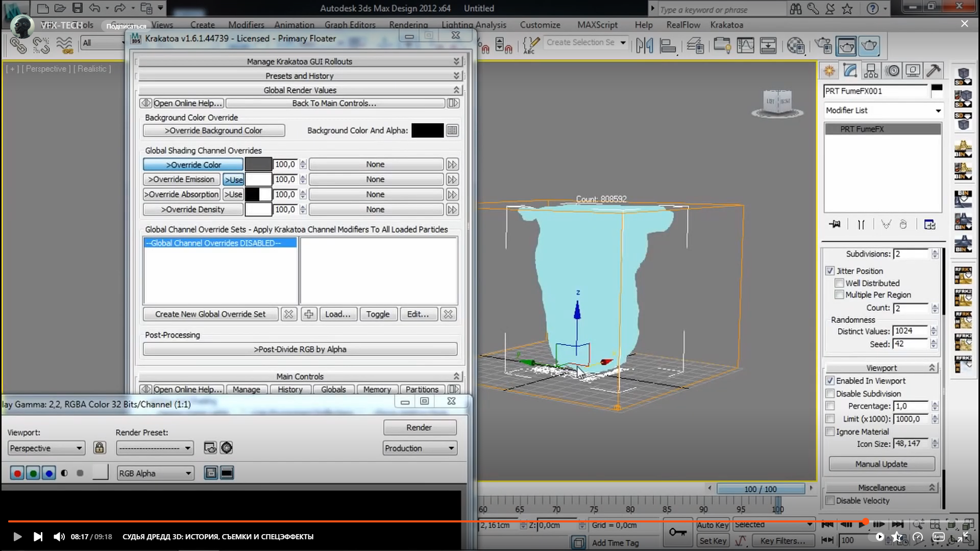This screenshot has height=551, width=980.
Task: Enable red channel in render window
Action: pyautogui.click(x=17, y=473)
